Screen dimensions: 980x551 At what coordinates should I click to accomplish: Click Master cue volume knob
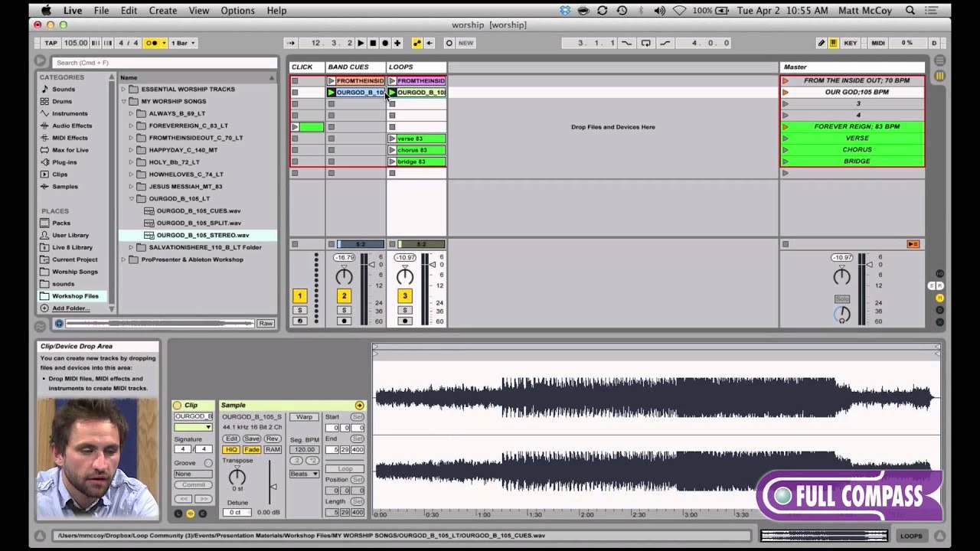tap(841, 315)
